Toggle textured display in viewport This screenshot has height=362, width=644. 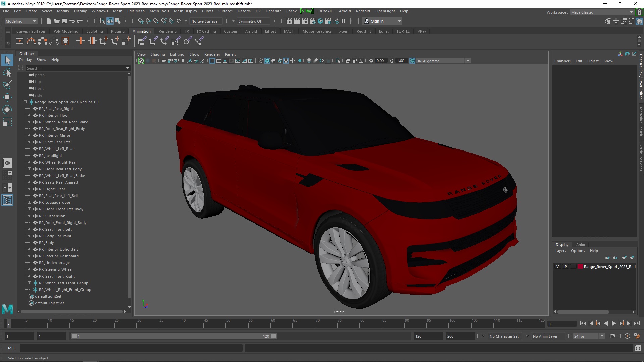[x=286, y=61]
